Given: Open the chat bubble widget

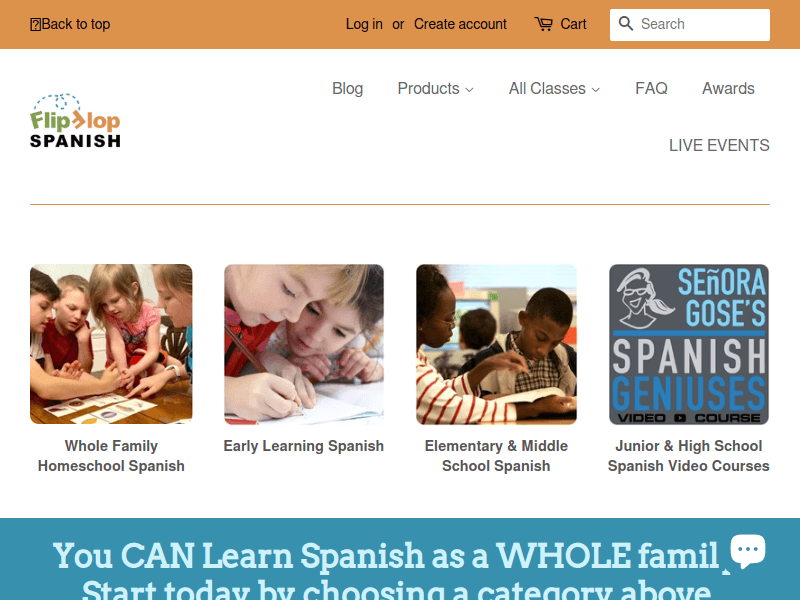Looking at the screenshot, I should [748, 551].
